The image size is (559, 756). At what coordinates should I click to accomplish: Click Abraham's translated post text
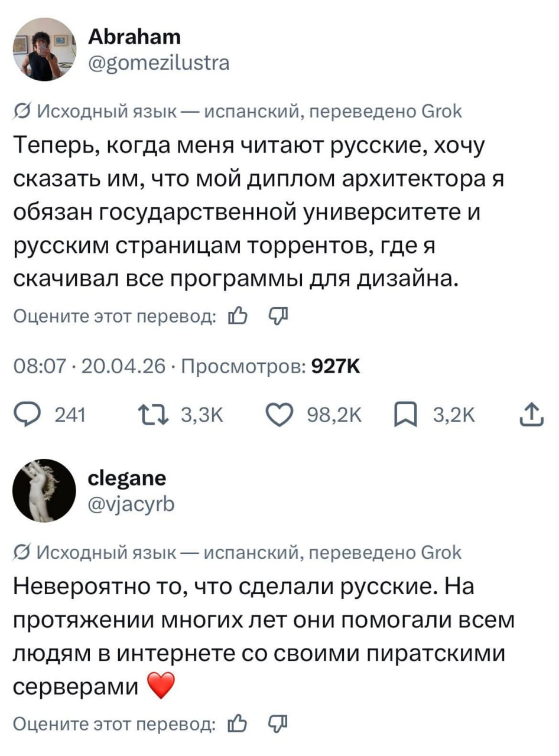click(254, 211)
